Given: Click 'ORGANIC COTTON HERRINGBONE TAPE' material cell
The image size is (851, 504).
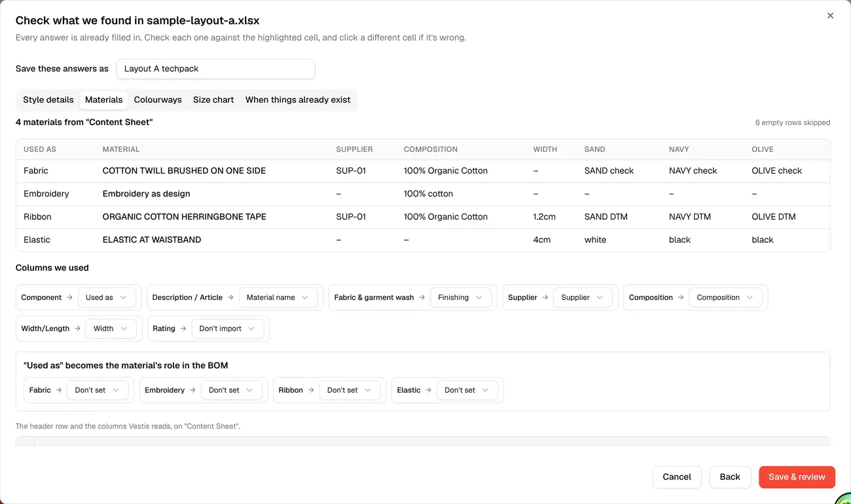Looking at the screenshot, I should click(x=185, y=217).
